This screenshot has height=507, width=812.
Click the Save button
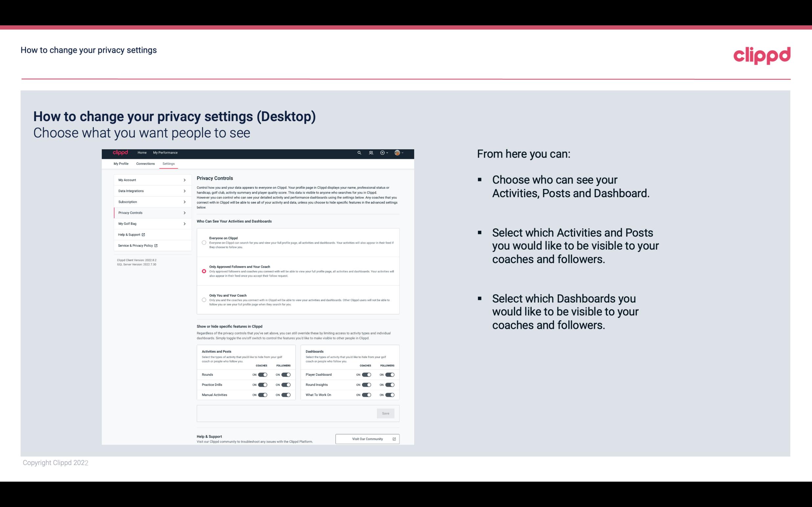pyautogui.click(x=386, y=413)
